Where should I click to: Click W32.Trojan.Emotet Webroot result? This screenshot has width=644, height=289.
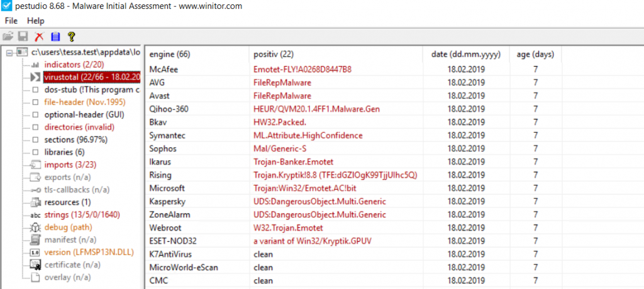[x=288, y=228]
